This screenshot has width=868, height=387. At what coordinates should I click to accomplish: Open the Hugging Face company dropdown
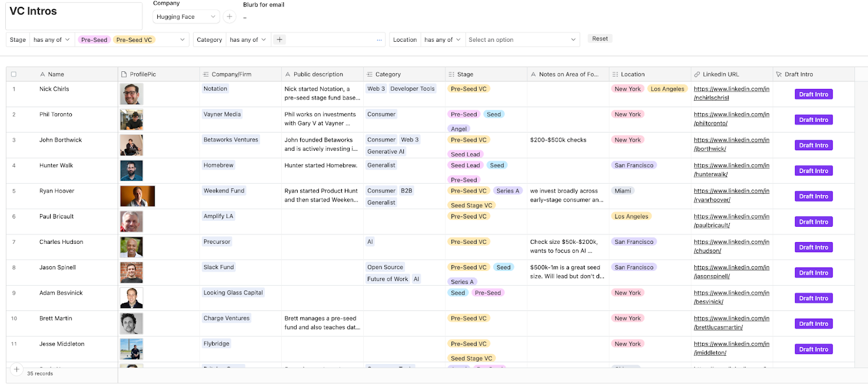coord(186,16)
